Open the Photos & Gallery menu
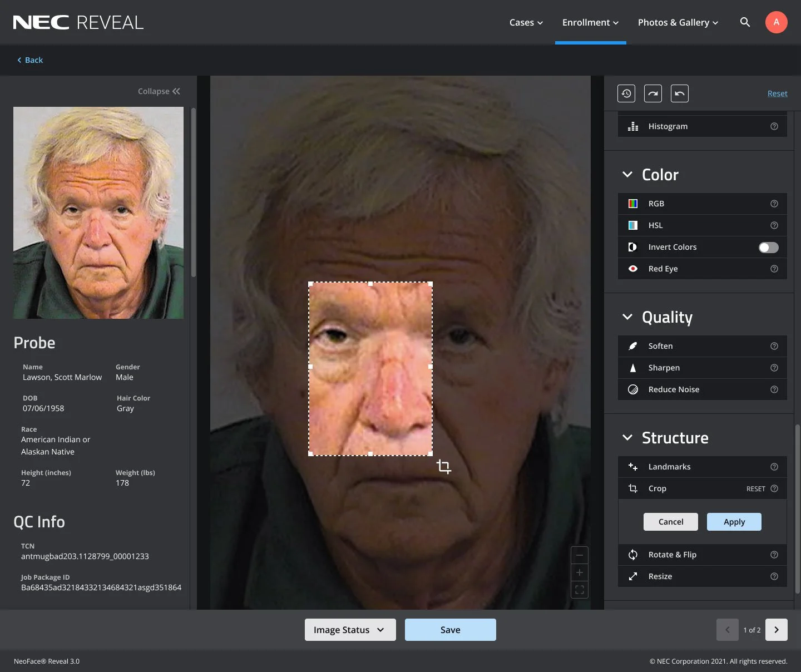 point(678,22)
